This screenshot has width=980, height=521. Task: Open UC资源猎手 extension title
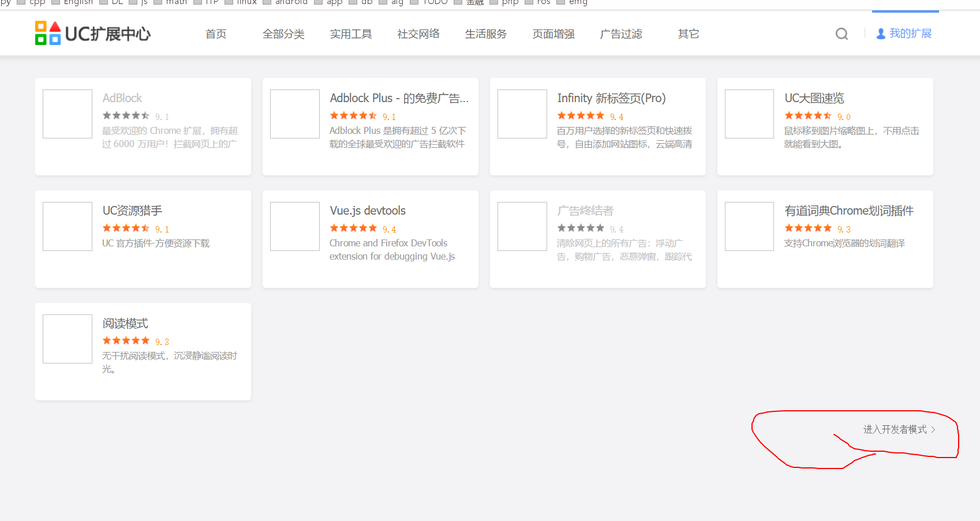click(132, 211)
